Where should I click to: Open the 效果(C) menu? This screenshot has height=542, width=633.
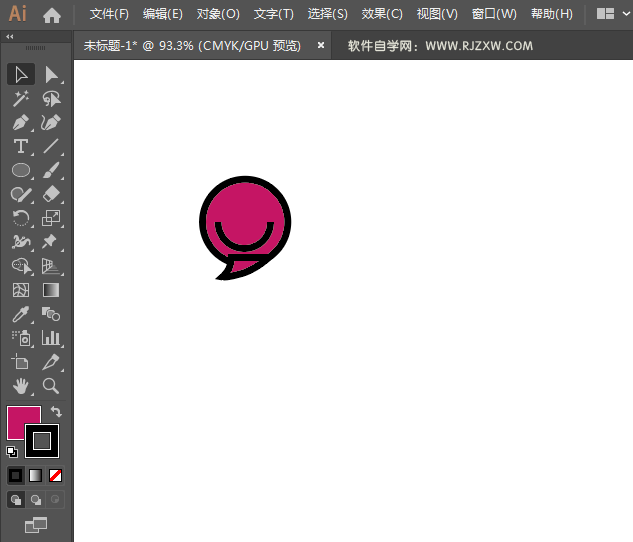pyautogui.click(x=382, y=14)
